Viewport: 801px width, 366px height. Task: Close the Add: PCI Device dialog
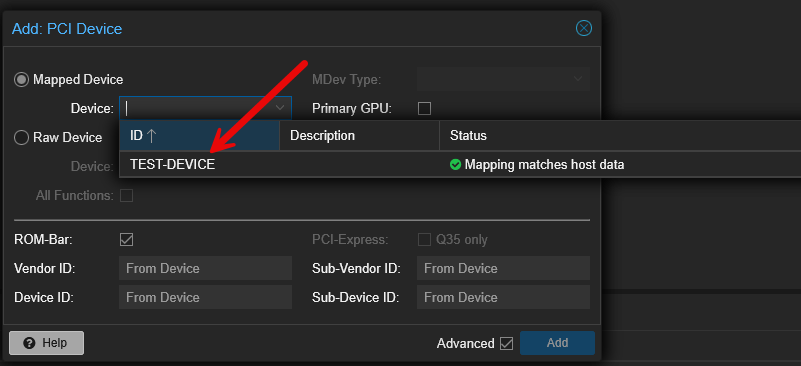point(583,28)
